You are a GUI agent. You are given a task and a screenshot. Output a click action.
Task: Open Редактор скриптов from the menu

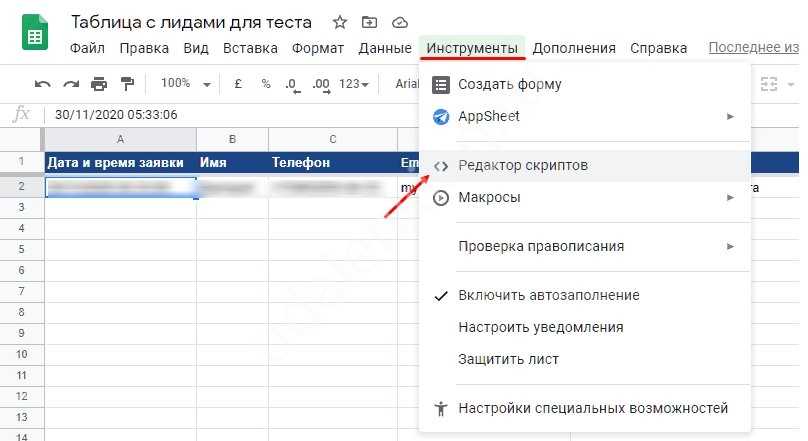click(522, 165)
